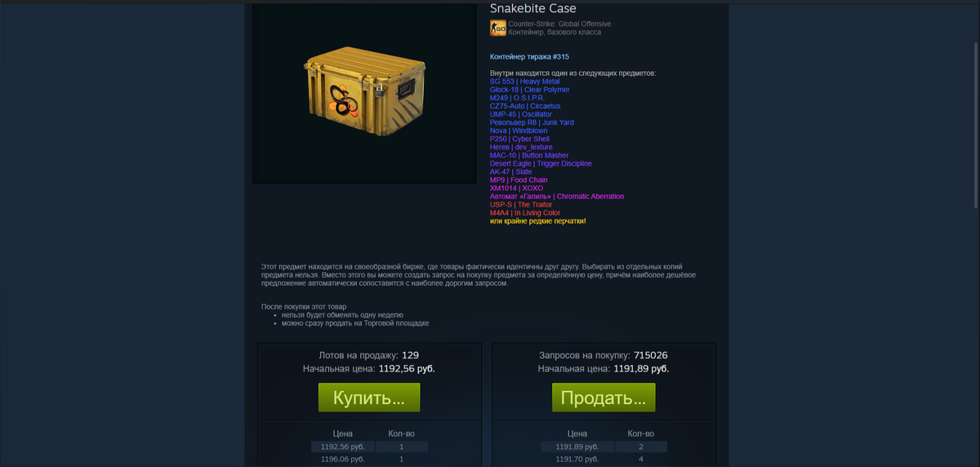The width and height of the screenshot is (980, 467).
Task: Select UMP-45 | Oscillator entry
Action: [x=521, y=114]
